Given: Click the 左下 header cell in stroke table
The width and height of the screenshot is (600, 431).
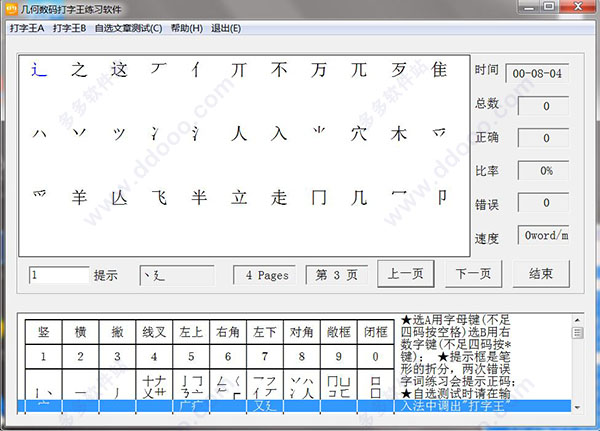Looking at the screenshot, I should coord(265,332).
